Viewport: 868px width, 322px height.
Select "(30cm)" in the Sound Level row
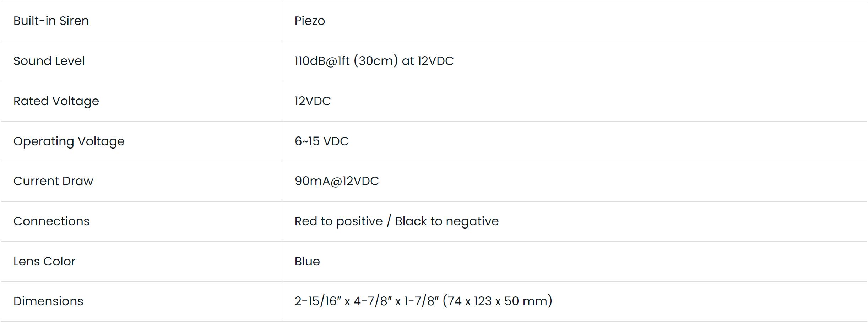click(x=376, y=61)
